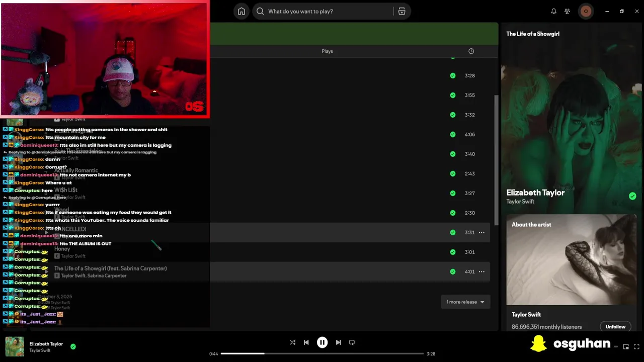Open the user profile avatar
Screen dimensions: 644x362
coord(586,11)
